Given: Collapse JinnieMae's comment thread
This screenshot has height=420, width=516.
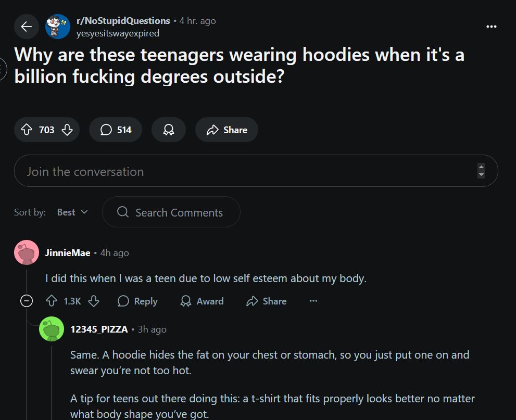Looking at the screenshot, I should [x=27, y=301].
